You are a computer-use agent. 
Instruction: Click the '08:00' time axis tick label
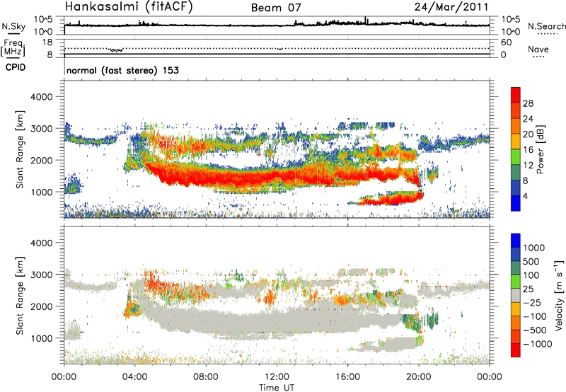click(206, 377)
